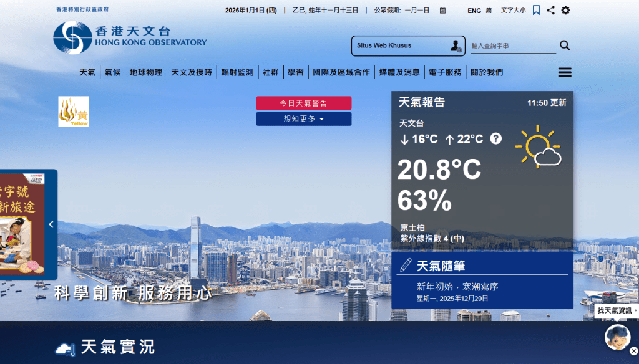Expand the 想知更多 dropdown
Screen dimensions: 639x364
pyautogui.click(x=303, y=118)
